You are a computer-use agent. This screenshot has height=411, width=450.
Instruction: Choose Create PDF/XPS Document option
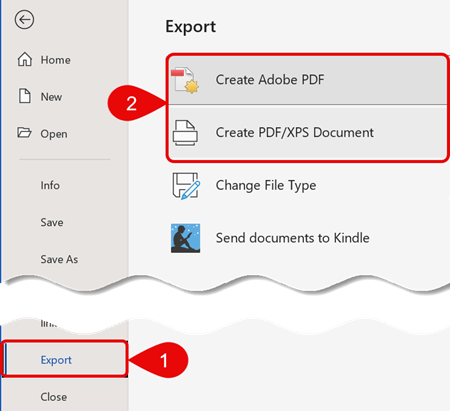[x=308, y=133]
